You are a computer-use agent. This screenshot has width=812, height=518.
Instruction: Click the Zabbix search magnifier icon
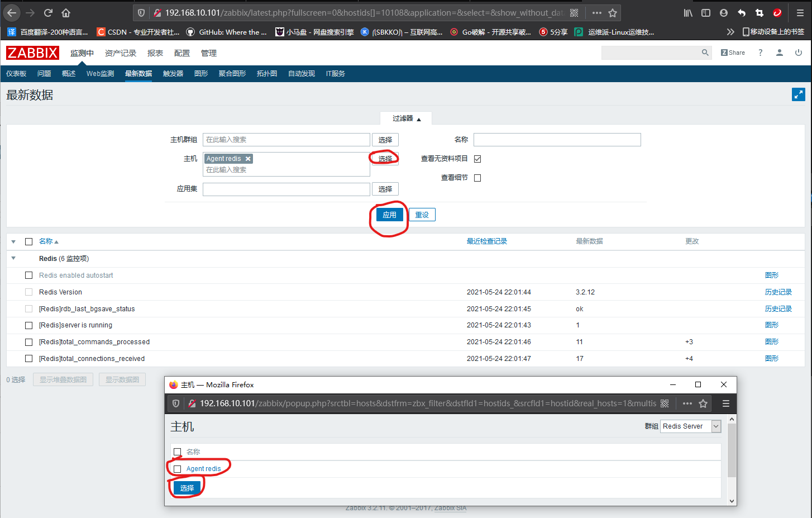705,53
